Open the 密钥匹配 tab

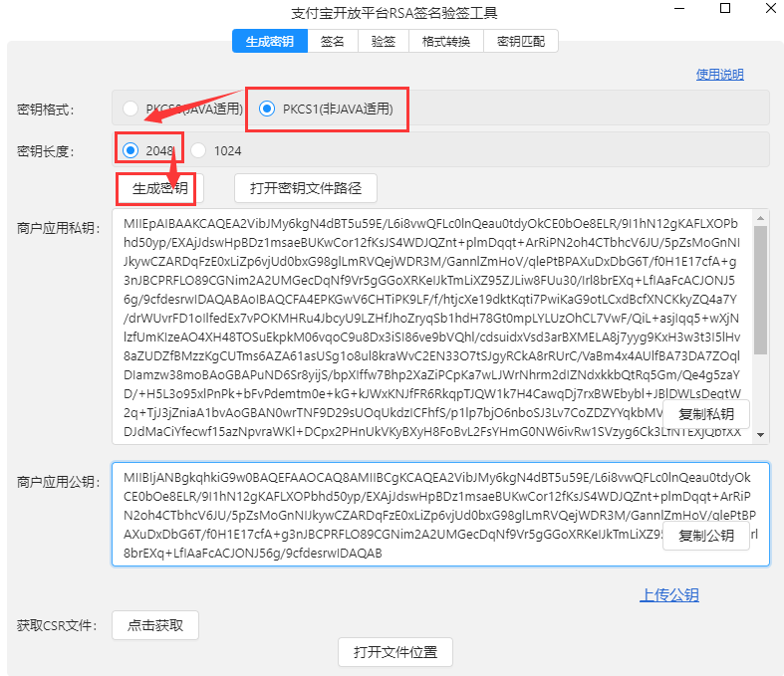point(521,41)
